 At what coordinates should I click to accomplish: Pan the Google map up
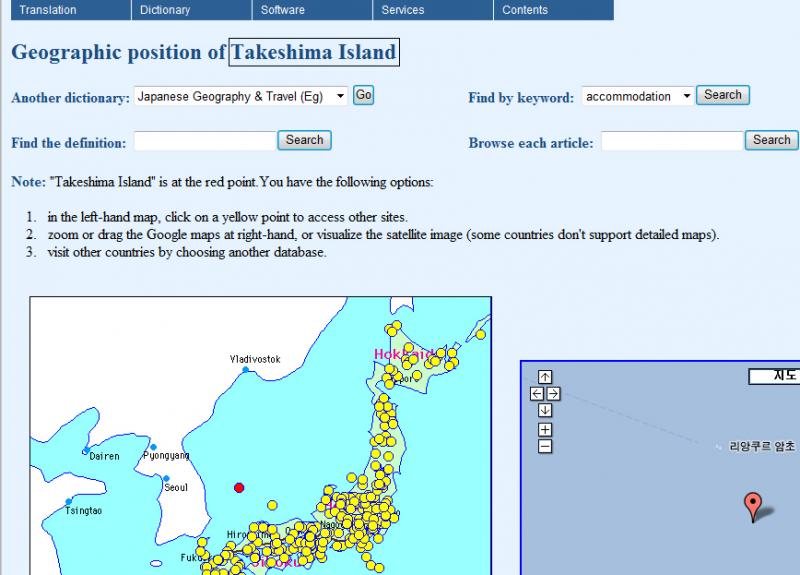tap(545, 377)
